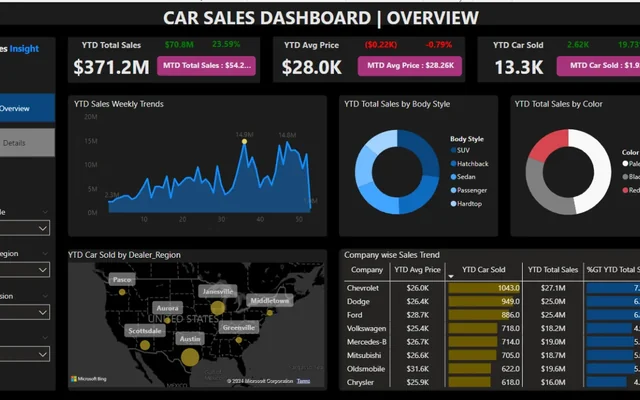The width and height of the screenshot is (640, 400).
Task: Click the YTD Car Sold by Dealer_Region title
Action: (124, 255)
